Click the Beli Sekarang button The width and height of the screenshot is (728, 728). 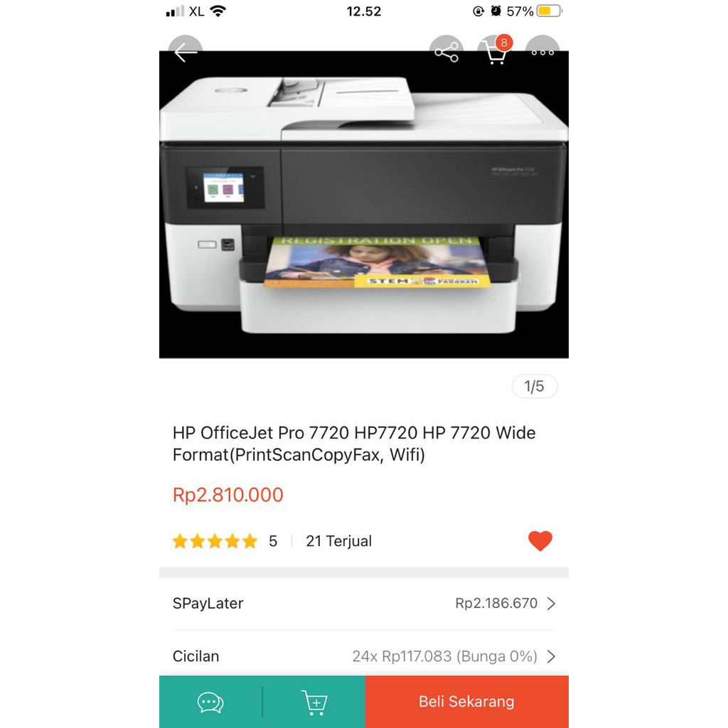coord(466,702)
